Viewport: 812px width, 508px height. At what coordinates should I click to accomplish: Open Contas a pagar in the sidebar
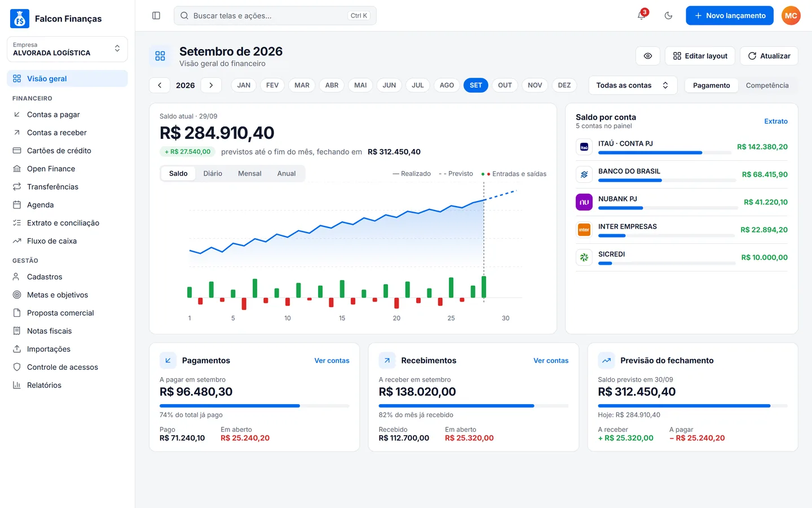[67, 115]
